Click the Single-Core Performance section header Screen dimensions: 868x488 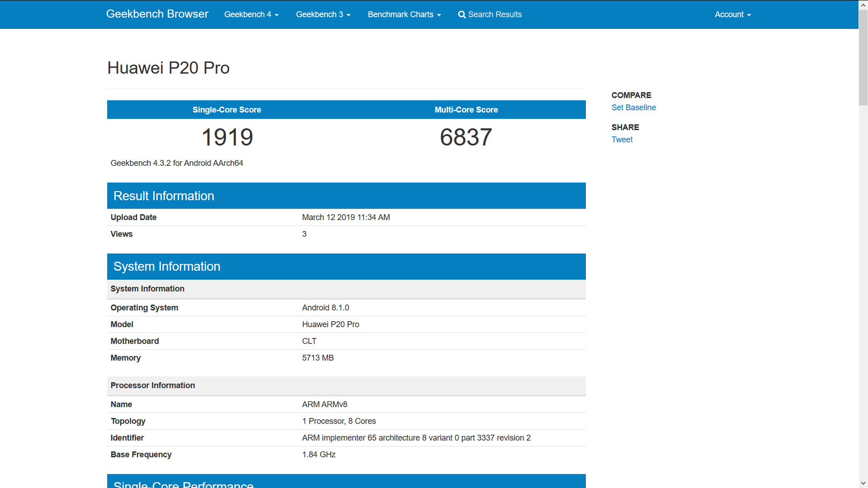click(x=346, y=481)
